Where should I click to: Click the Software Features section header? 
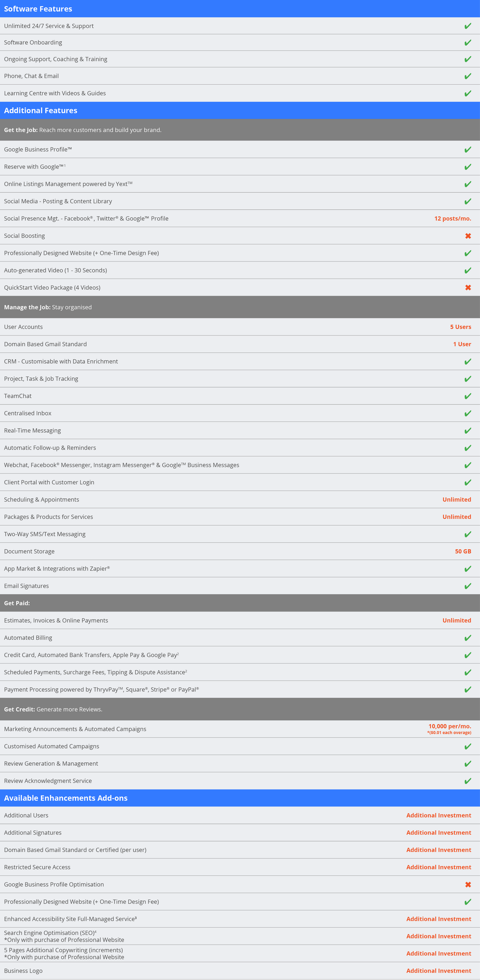click(x=38, y=9)
